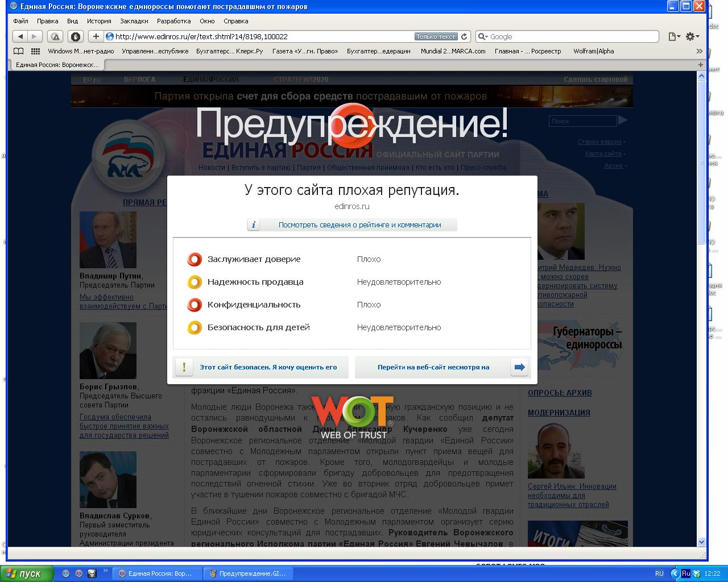
Task: Open Сергей Ильин: Инновации article link
Action: [572, 495]
